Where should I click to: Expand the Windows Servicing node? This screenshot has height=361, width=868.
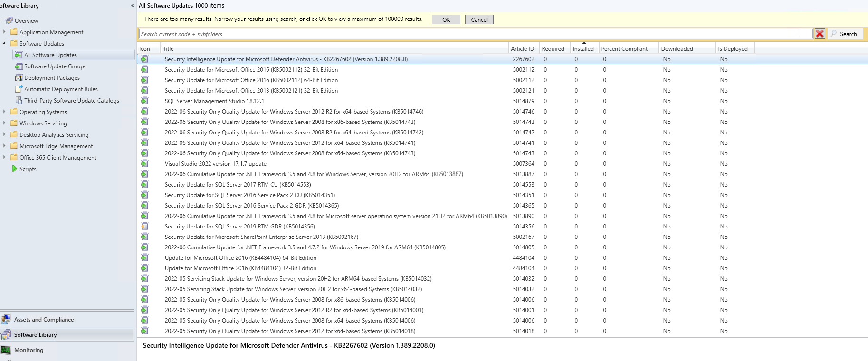(4, 123)
